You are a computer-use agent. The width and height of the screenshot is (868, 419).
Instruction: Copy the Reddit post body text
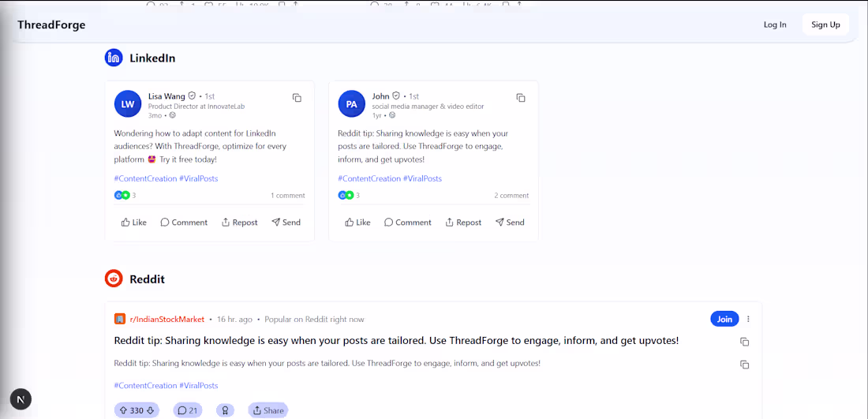[745, 365]
